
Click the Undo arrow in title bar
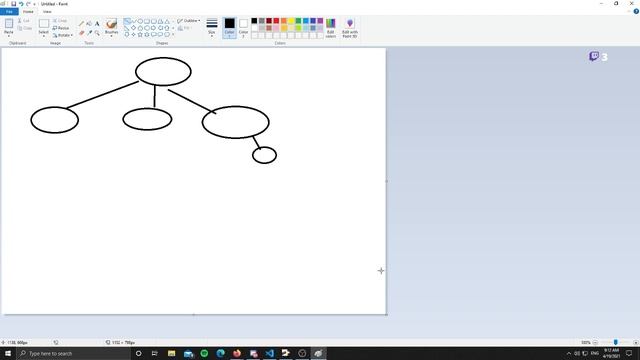coord(21,4)
